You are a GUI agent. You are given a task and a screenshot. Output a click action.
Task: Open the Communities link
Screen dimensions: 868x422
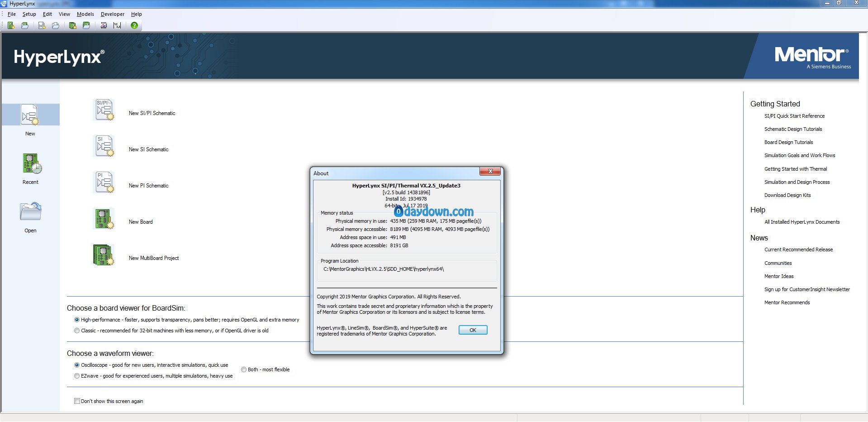pos(778,263)
